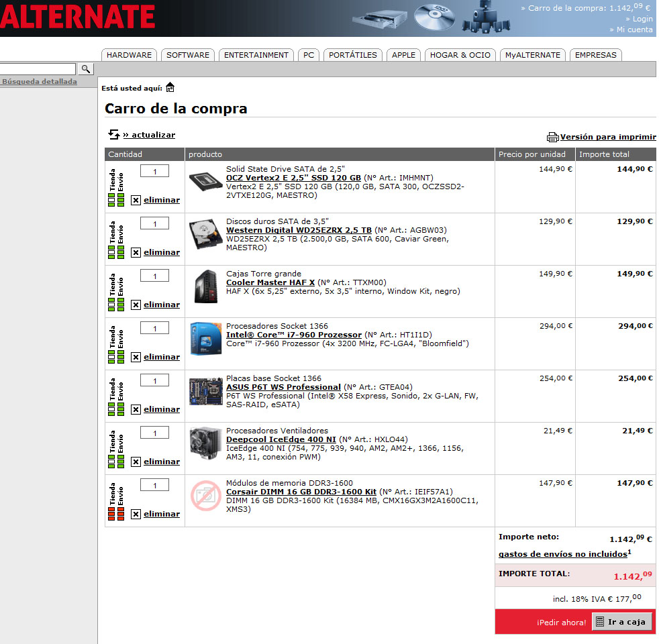Click the search magnifier icon

pos(86,69)
